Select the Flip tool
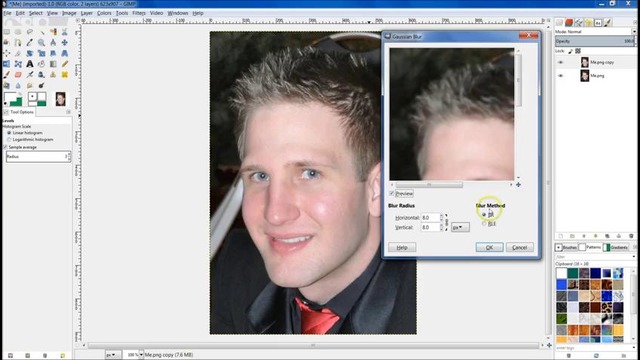This screenshot has width=640, height=360. point(6,64)
